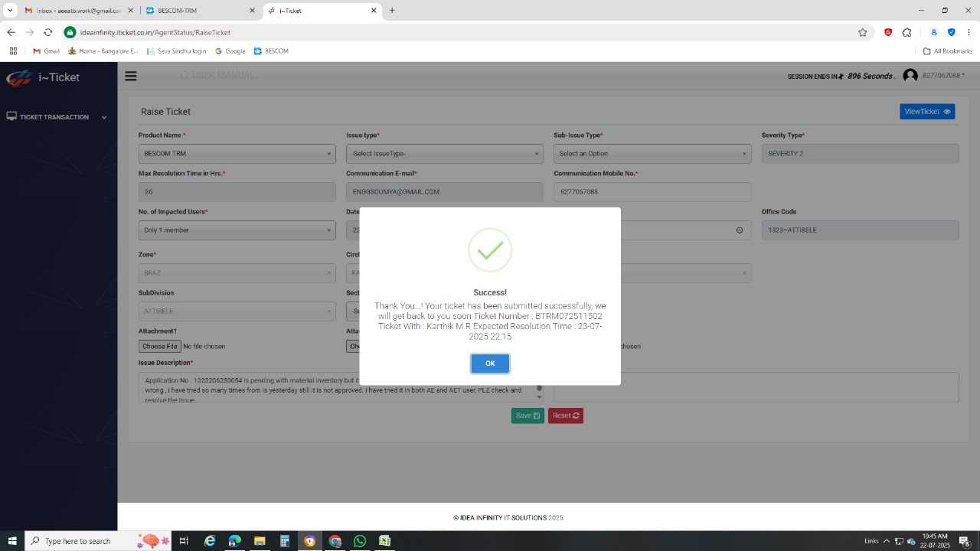Image resolution: width=980 pixels, height=551 pixels.
Task: Click Choose File under Attachment1
Action: point(160,347)
